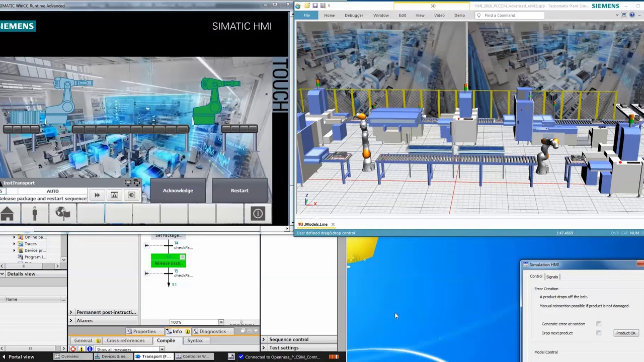The image size is (644, 362).
Task: Expand the Sequence control pane
Action: point(263,339)
